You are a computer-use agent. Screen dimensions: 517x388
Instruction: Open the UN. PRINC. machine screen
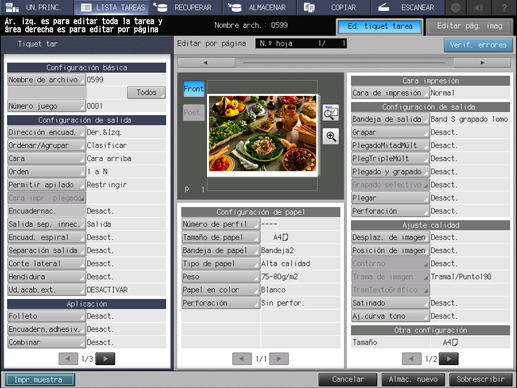(x=37, y=7)
